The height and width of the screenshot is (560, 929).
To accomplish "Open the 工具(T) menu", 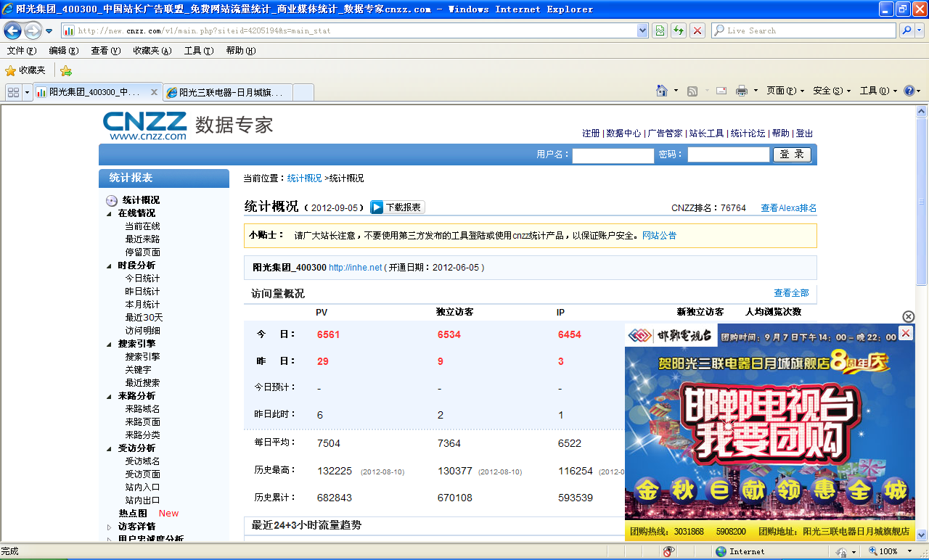I will pos(198,51).
